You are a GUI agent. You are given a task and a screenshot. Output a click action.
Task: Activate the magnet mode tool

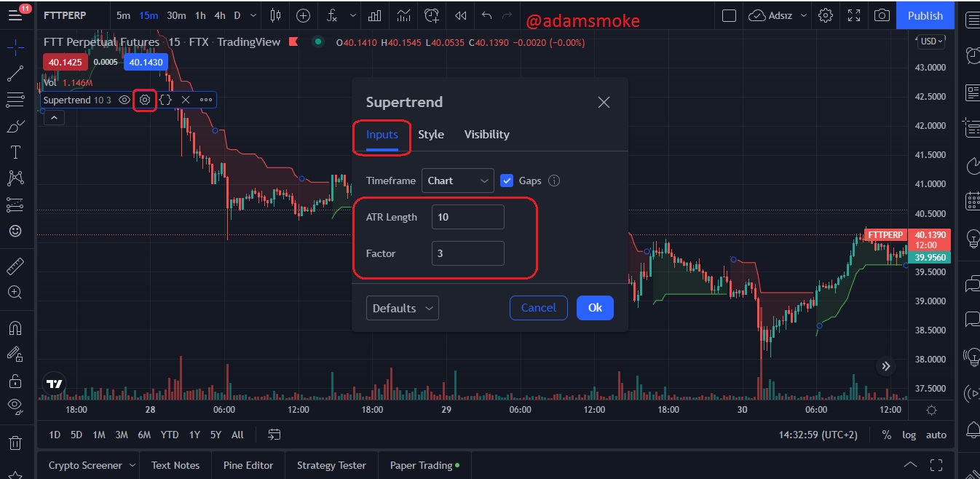[x=15, y=328]
